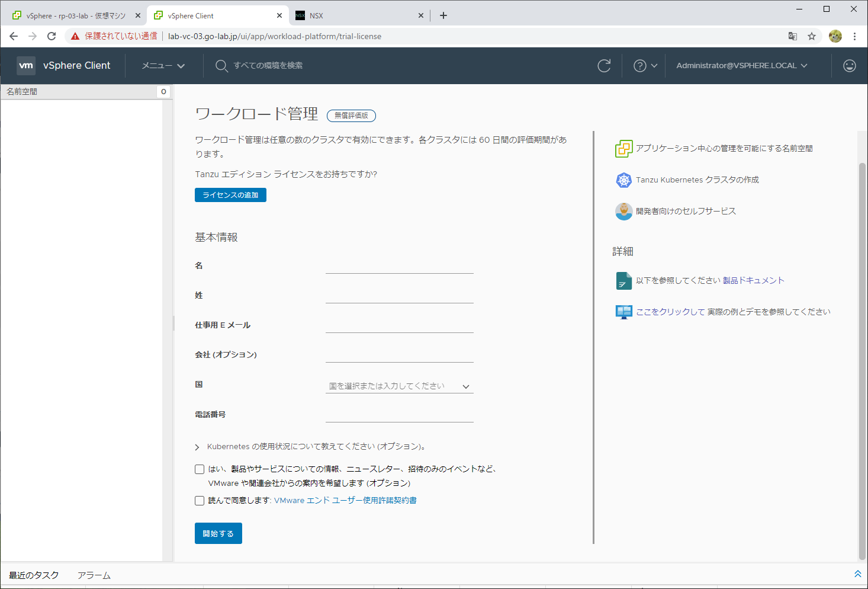
Task: Select the vSphere Client browser tab
Action: point(218,16)
